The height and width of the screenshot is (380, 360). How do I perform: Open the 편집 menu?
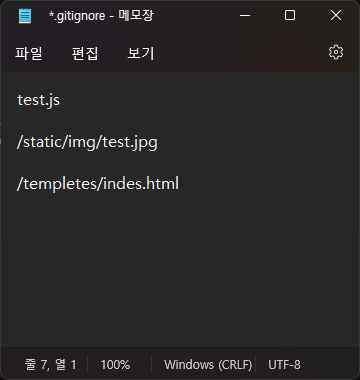(85, 53)
